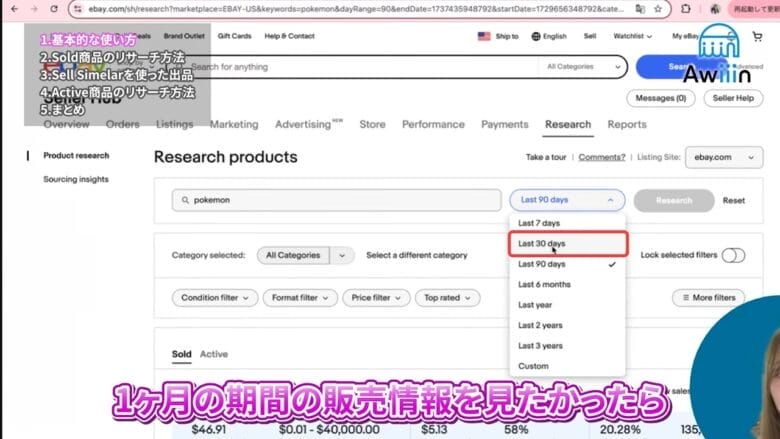
Task: Click the Seller Help button
Action: [x=733, y=98]
